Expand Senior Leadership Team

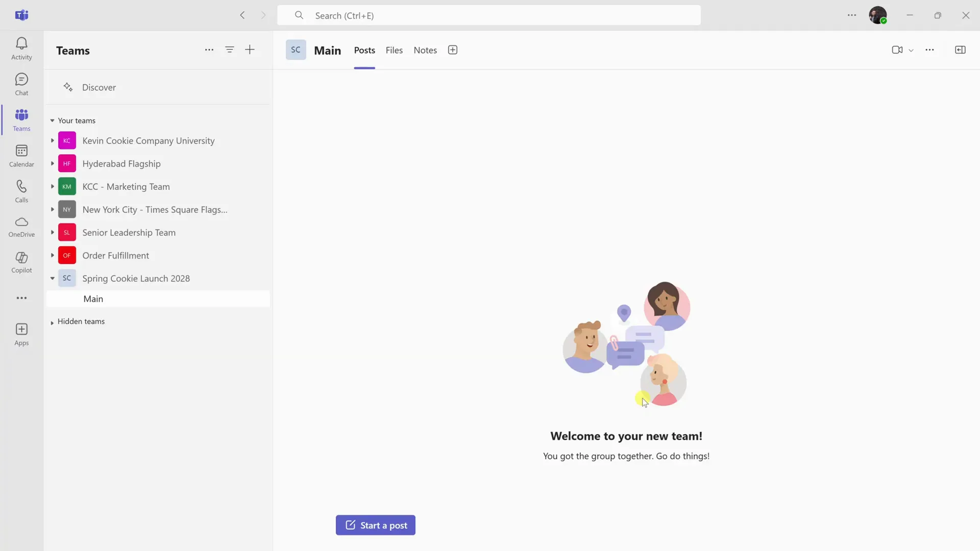52,233
